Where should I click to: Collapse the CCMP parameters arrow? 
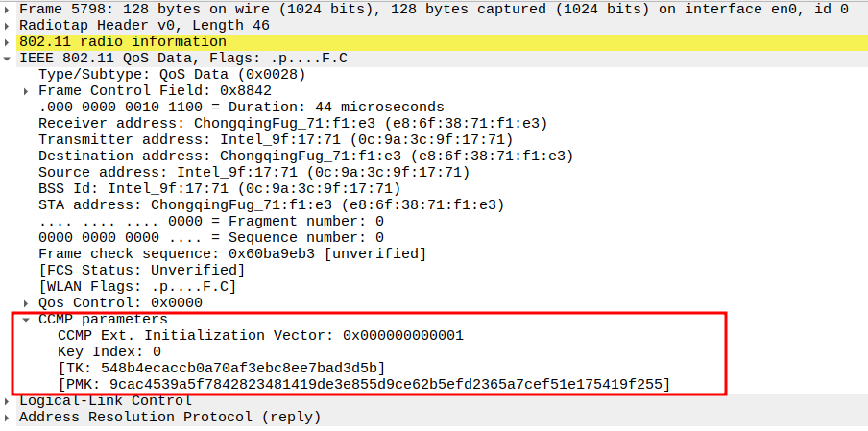pos(28,320)
